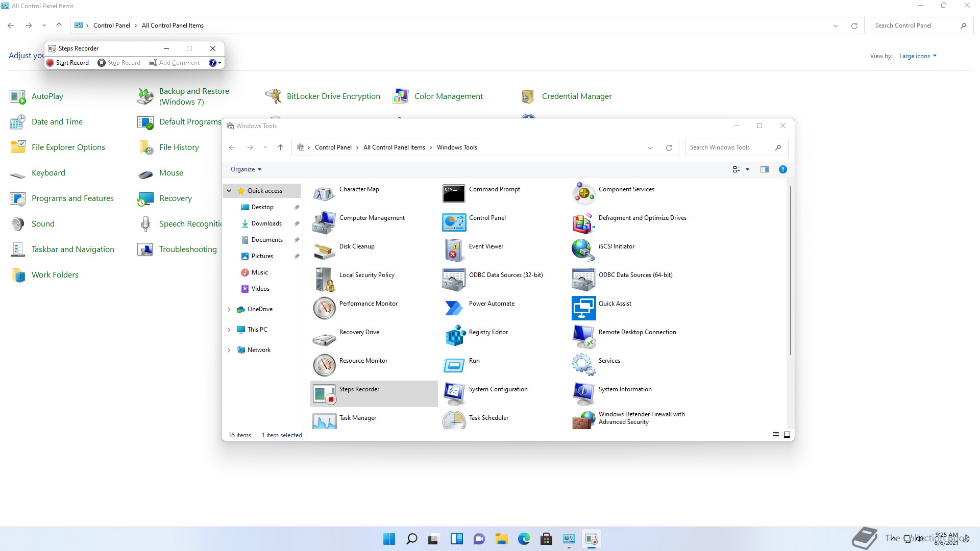Open iSCSI Initiator icon

coord(583,251)
